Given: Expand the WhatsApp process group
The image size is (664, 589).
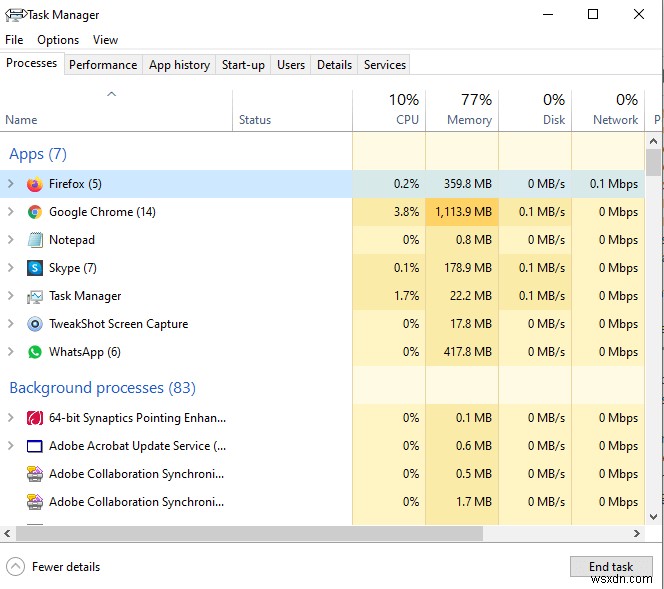Looking at the screenshot, I should (x=11, y=352).
